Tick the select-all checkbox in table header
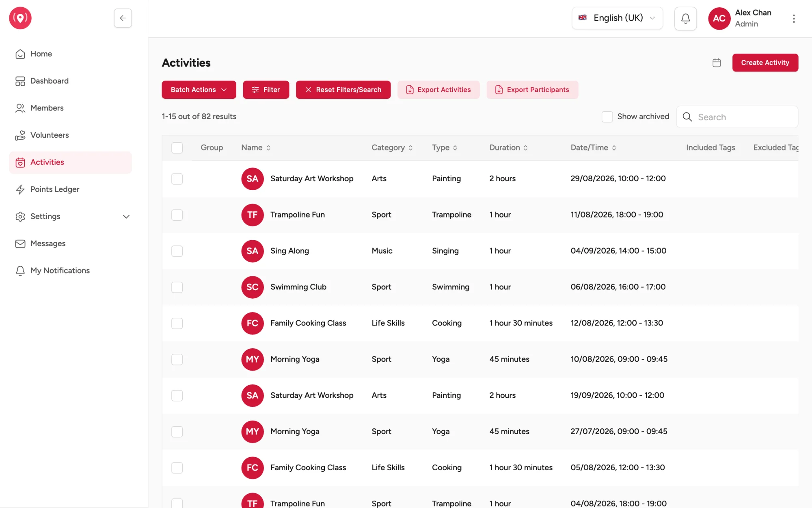The height and width of the screenshot is (508, 812). [x=177, y=148]
